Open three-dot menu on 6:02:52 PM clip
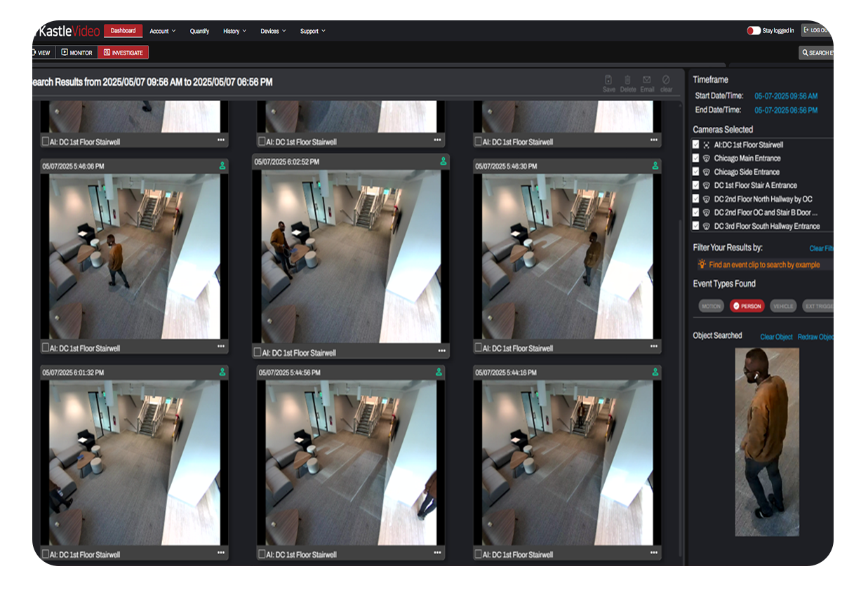This screenshot has width=868, height=590. coord(441,351)
